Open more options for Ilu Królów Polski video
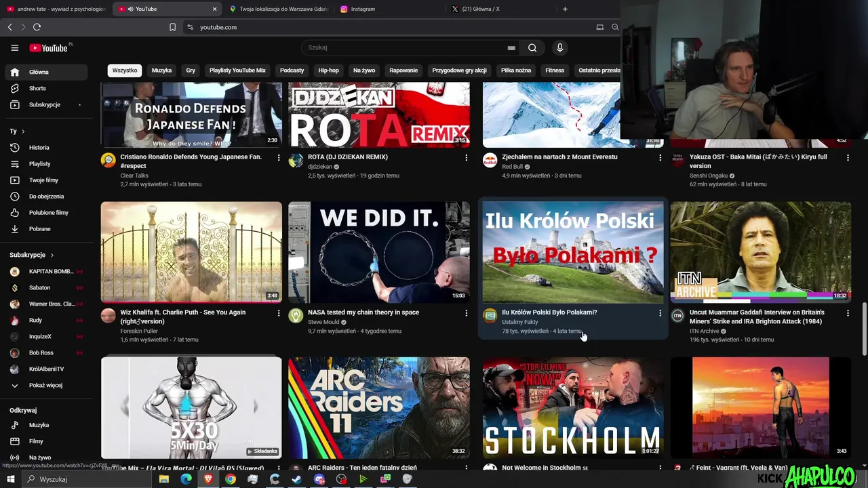868x488 pixels. click(x=660, y=313)
